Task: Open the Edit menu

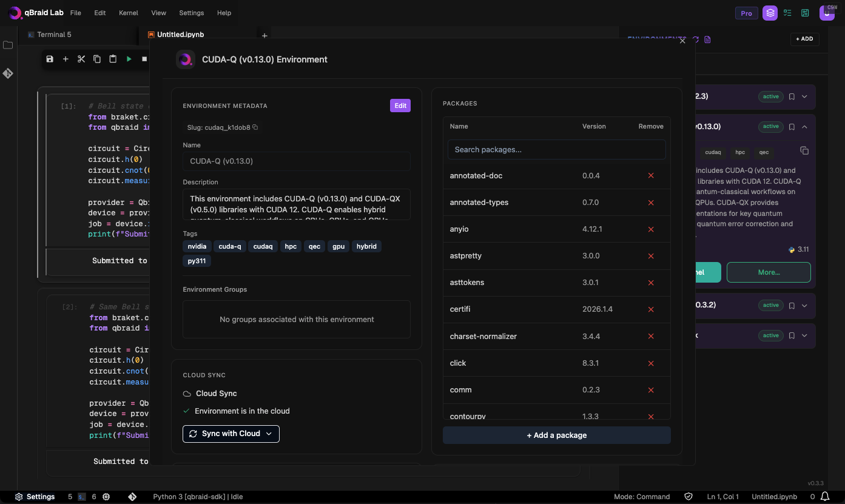Action: [x=100, y=13]
